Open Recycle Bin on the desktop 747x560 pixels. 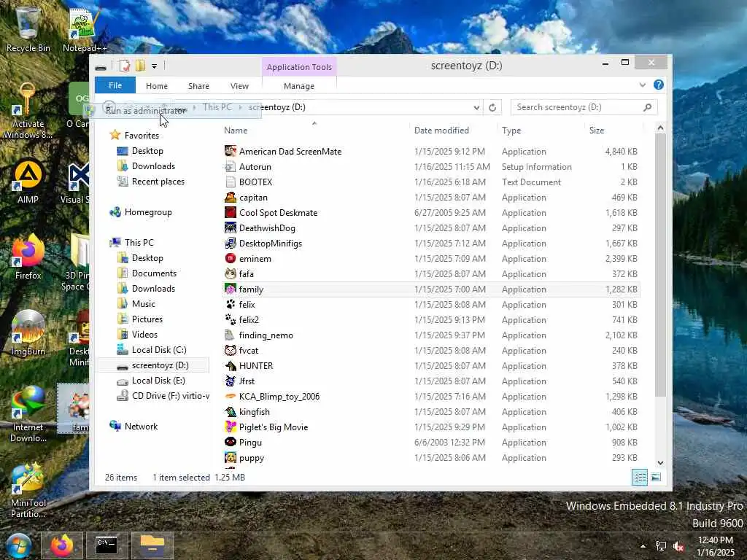[28, 30]
